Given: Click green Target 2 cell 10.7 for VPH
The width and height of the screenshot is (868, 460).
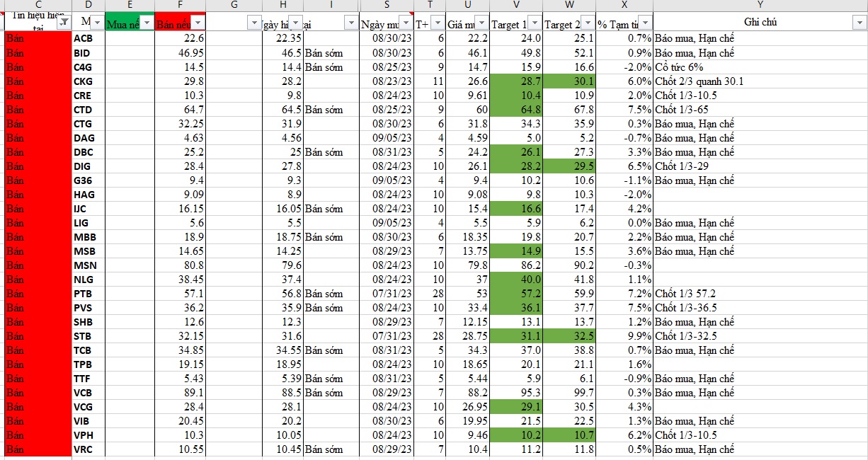Looking at the screenshot, I should coord(569,435).
